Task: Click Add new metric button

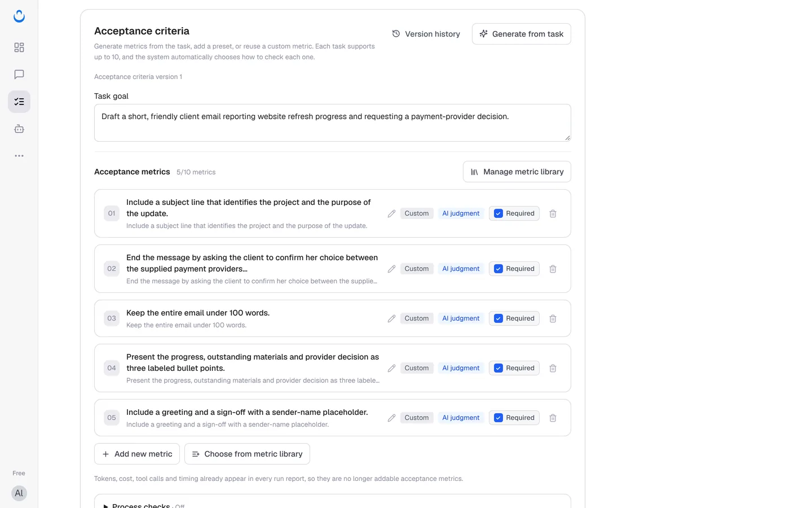Action: point(137,454)
